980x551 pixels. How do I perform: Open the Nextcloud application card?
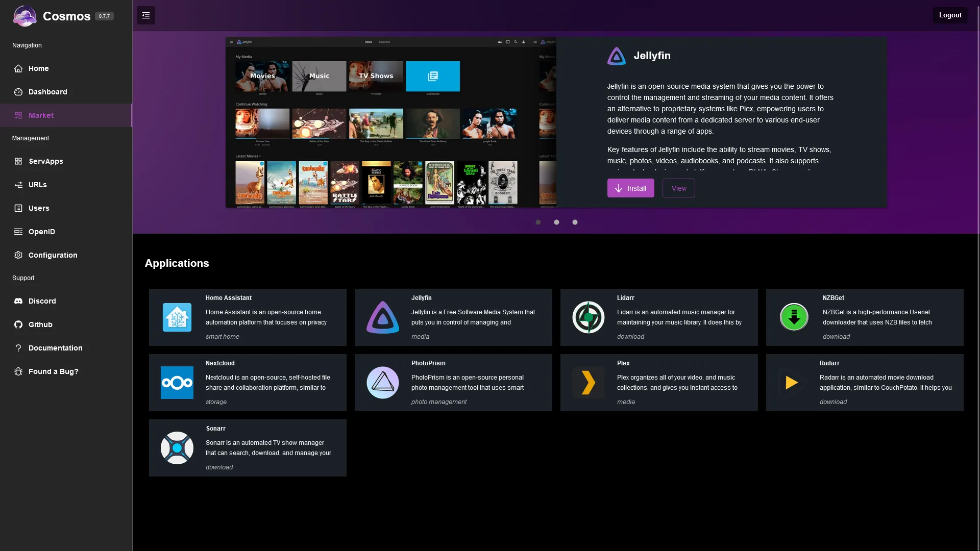(248, 383)
